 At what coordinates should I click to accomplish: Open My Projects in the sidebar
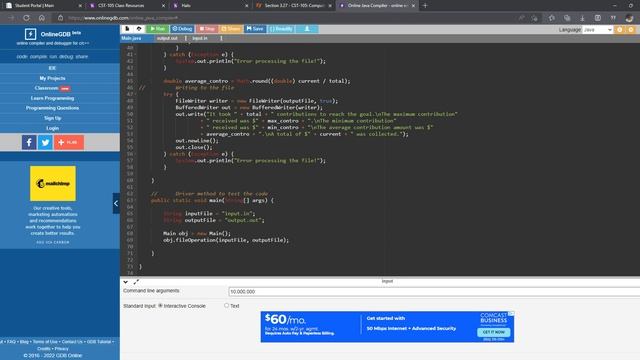coord(52,78)
